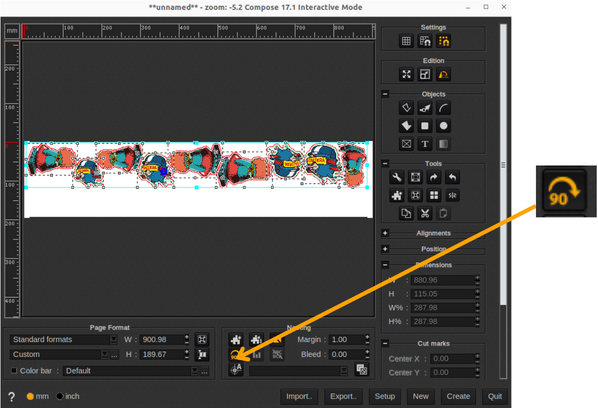Click the overlapping squares icon in Nesting

coord(362,369)
